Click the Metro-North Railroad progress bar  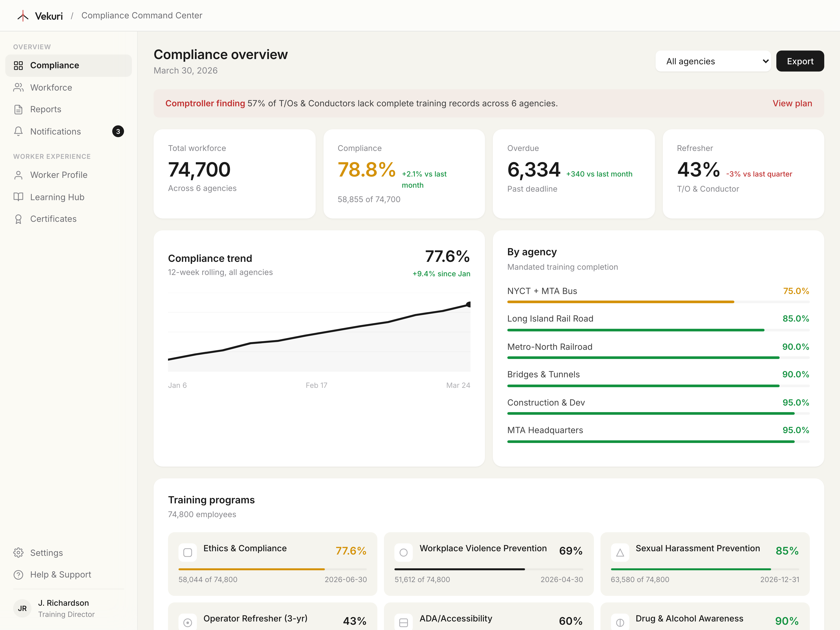[658, 358]
